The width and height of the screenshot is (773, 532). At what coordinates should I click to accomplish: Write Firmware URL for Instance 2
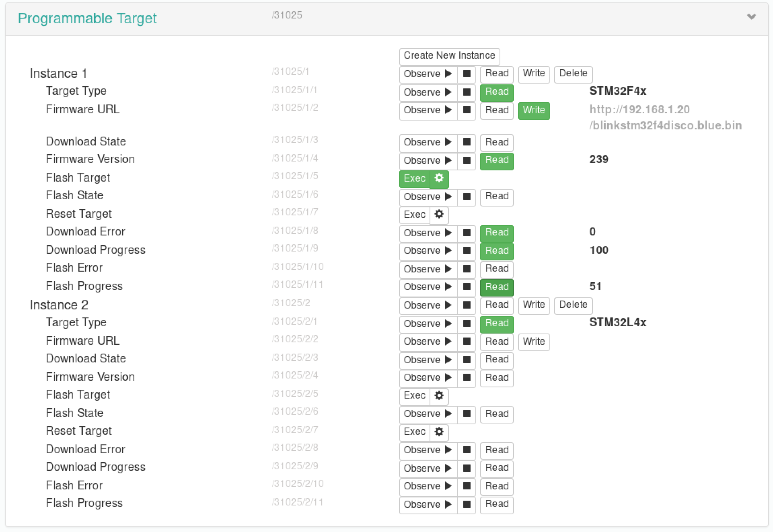coord(533,342)
